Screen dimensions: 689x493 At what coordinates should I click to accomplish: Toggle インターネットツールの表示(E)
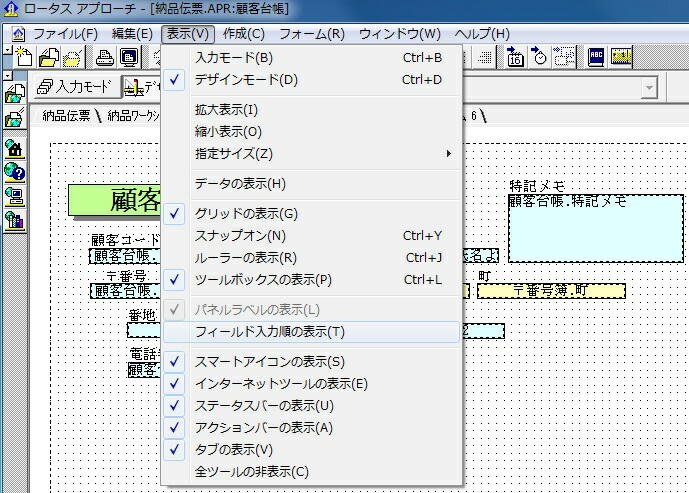click(312, 383)
